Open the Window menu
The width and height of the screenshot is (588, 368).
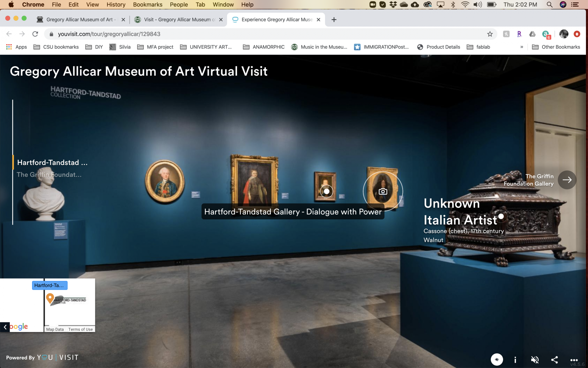[x=223, y=4]
